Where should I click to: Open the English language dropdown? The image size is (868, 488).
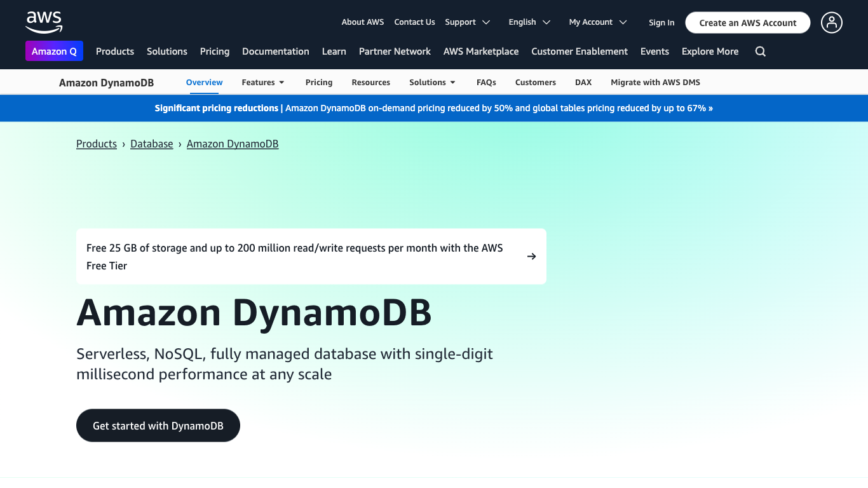coord(530,22)
